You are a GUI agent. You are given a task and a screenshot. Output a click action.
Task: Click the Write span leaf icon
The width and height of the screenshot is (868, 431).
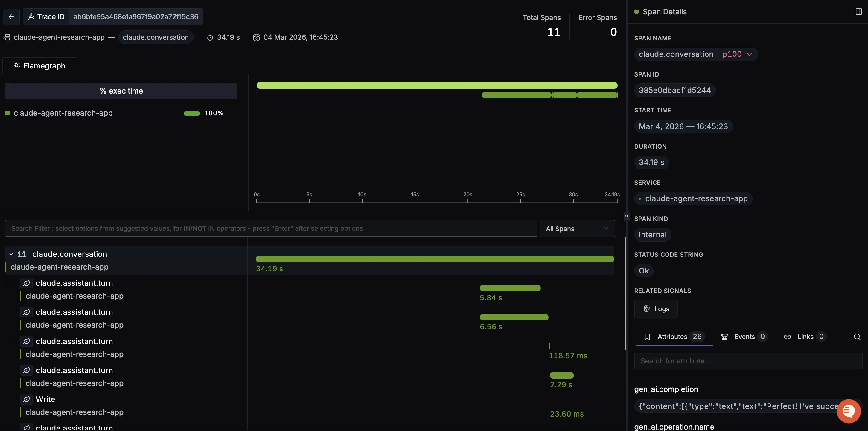(x=26, y=399)
